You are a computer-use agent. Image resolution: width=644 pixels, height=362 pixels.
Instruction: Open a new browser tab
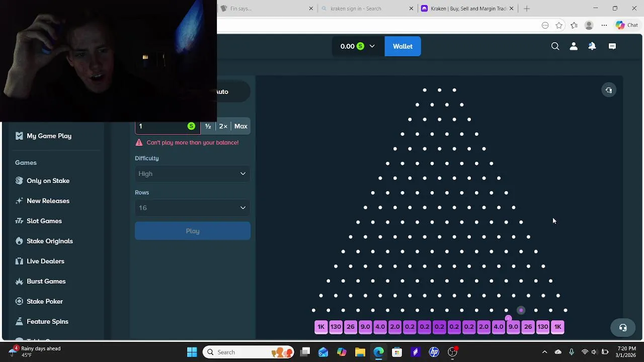point(527,9)
